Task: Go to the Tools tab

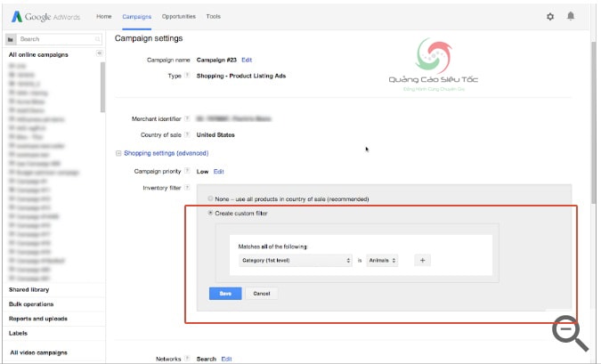Action: click(214, 17)
